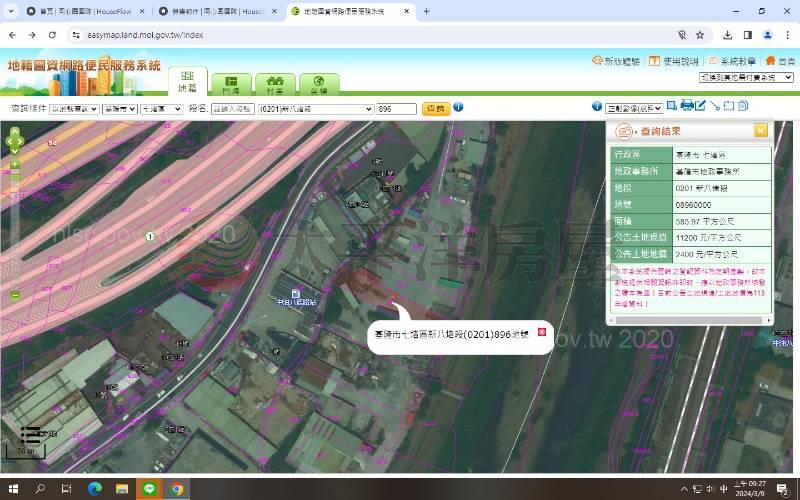
Task: Switch to the 門牌 tab
Action: [231, 84]
